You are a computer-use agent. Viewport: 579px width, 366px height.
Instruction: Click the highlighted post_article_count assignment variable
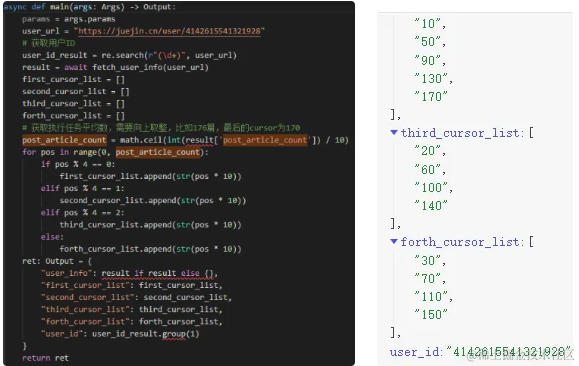(64, 140)
